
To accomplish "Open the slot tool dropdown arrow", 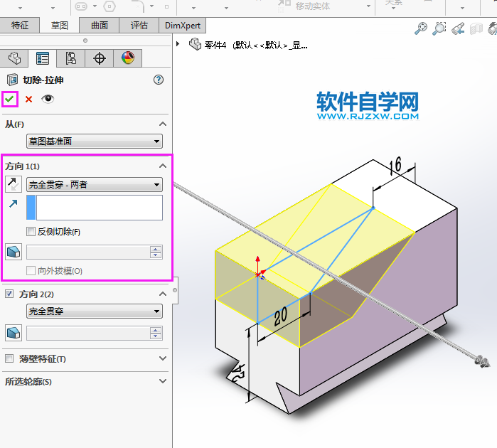I will pyautogui.click(x=95, y=6).
